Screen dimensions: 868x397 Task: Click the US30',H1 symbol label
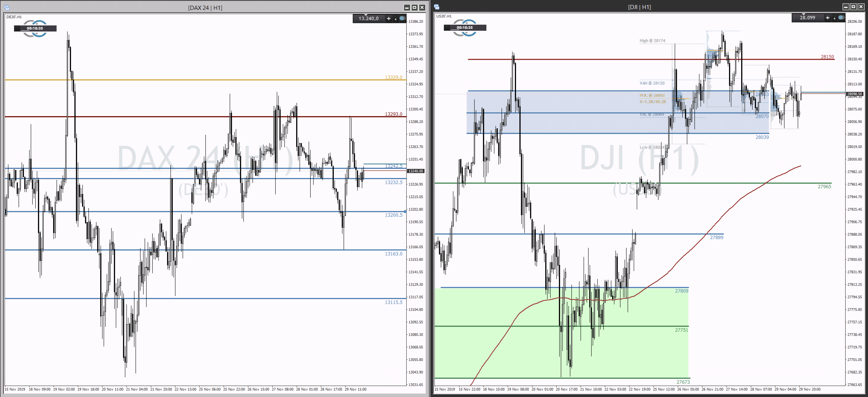[444, 16]
